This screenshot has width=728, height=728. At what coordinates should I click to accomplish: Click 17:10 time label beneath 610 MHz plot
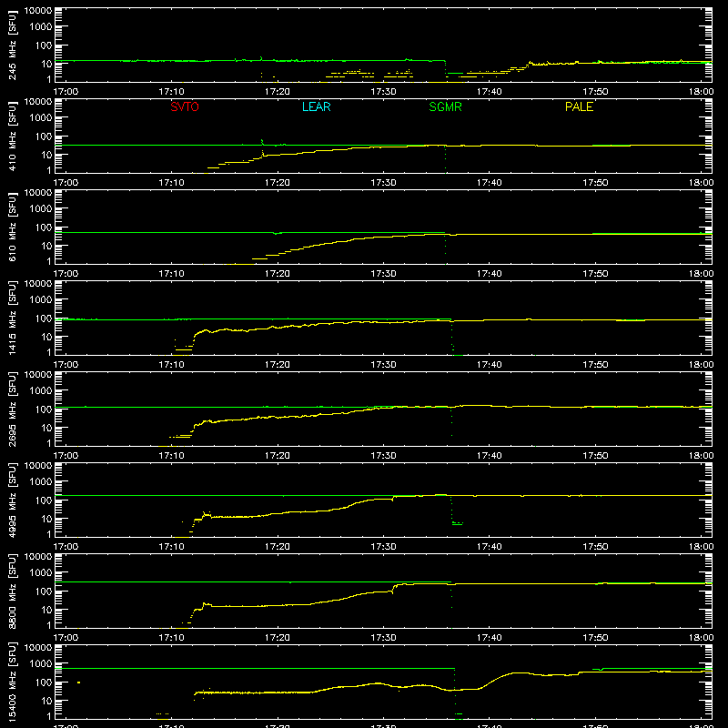click(171, 274)
